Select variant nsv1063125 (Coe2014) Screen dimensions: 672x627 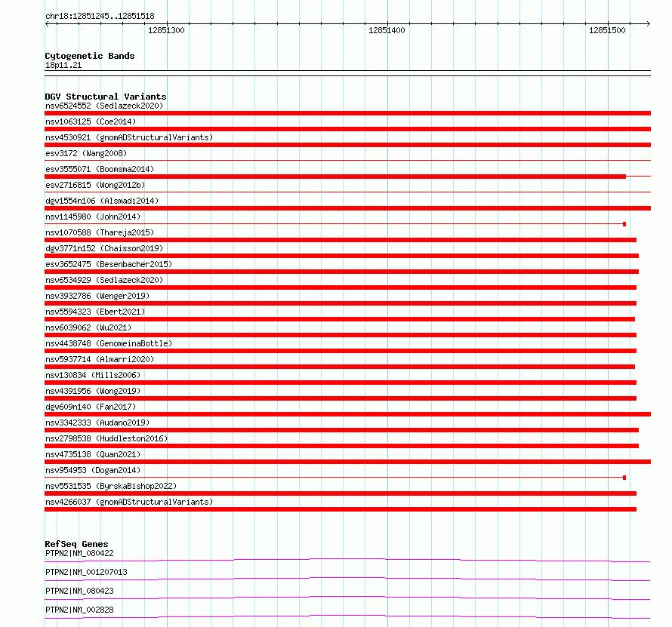(x=91, y=121)
